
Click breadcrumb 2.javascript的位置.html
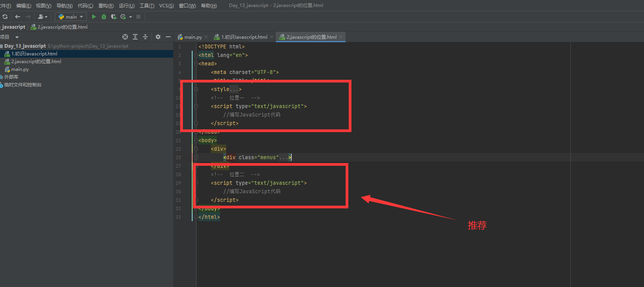point(59,27)
